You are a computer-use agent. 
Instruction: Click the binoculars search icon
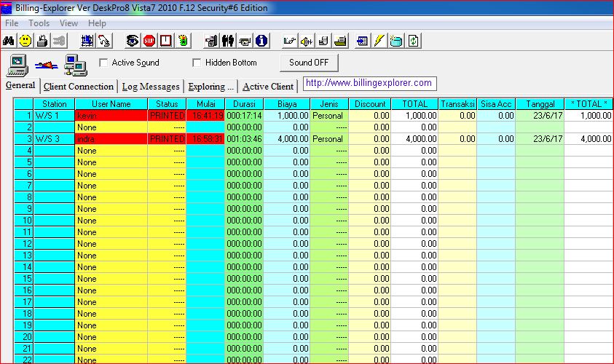click(x=9, y=41)
